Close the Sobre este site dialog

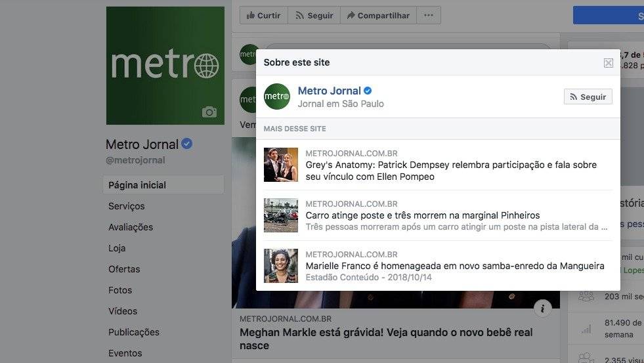[x=609, y=63]
